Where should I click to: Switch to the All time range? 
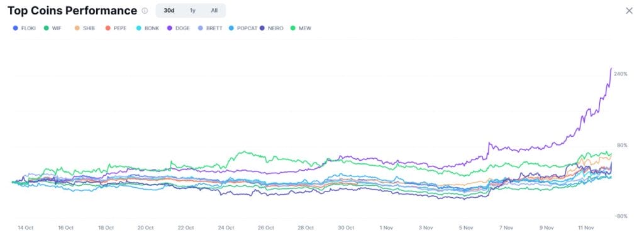[214, 11]
